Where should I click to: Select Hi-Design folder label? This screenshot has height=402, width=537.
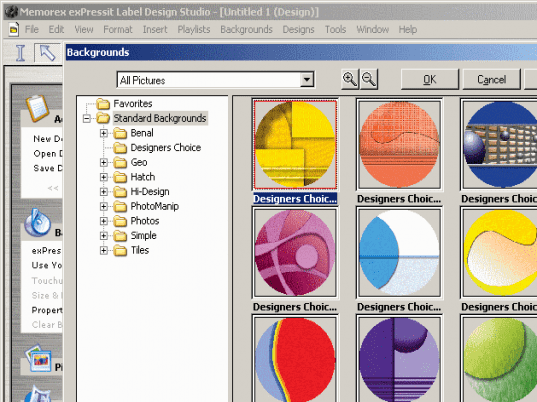point(150,192)
